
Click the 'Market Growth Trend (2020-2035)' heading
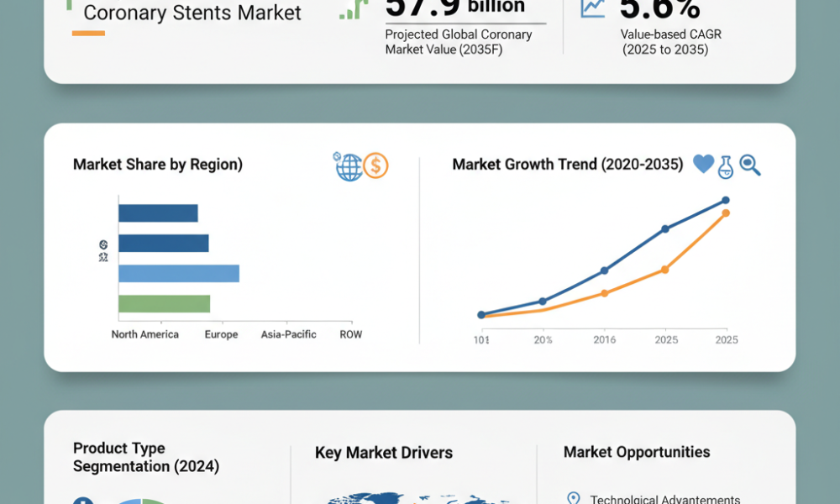567,165
